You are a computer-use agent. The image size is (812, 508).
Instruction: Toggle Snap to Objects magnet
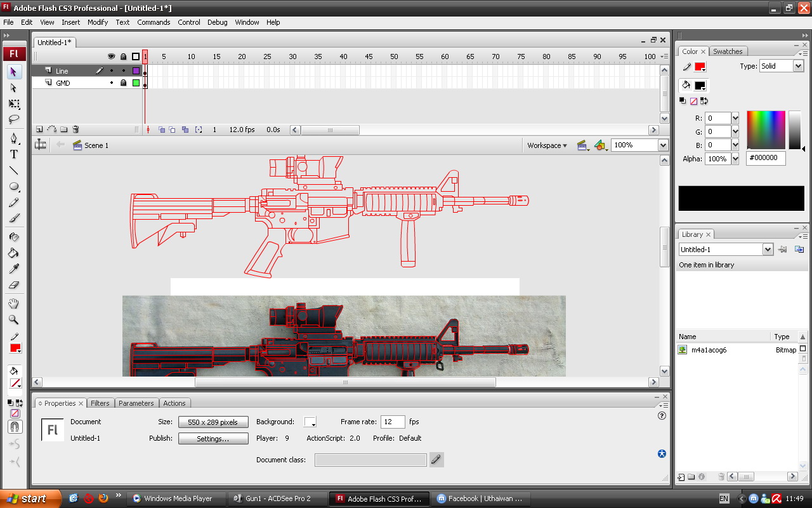click(x=15, y=427)
